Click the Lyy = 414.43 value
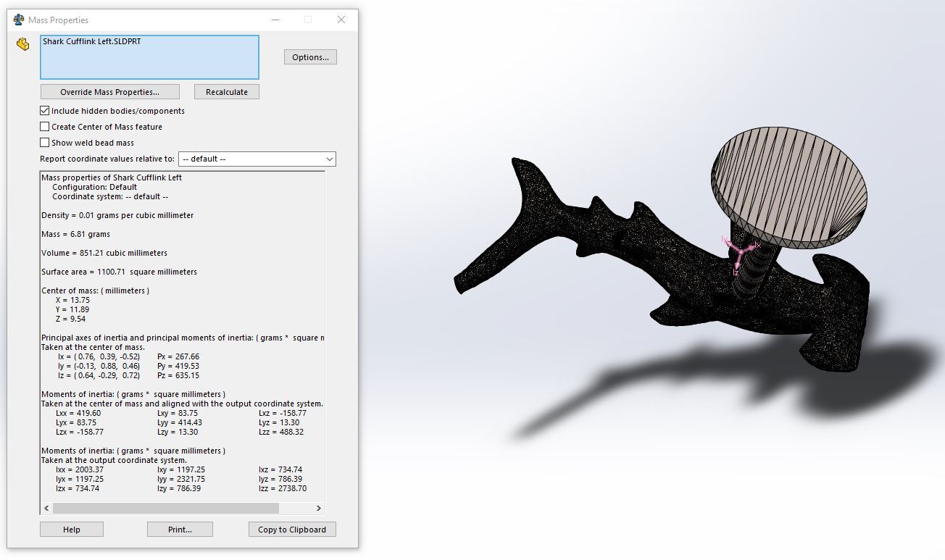Viewport: 945px width, 560px height. (x=180, y=422)
